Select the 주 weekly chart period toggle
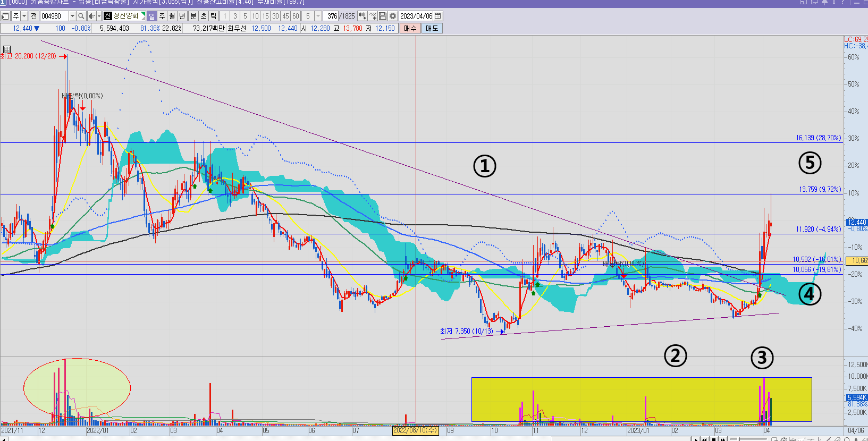Image resolution: width=868 pixels, height=441 pixels. click(x=162, y=16)
